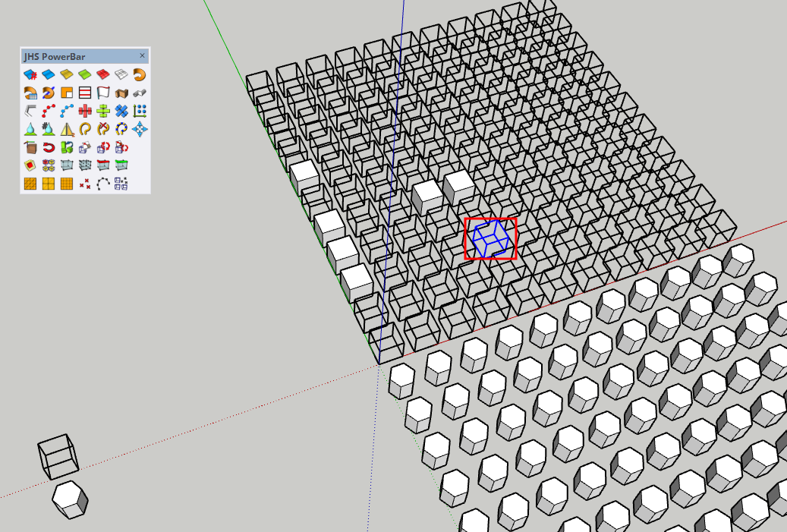This screenshot has height=532, width=787.
Task: Click the wireframe cube with red rotation arrows
Action: coord(103,147)
